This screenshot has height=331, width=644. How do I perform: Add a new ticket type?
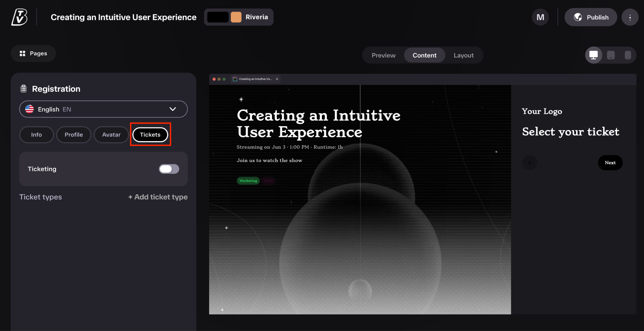click(x=158, y=197)
